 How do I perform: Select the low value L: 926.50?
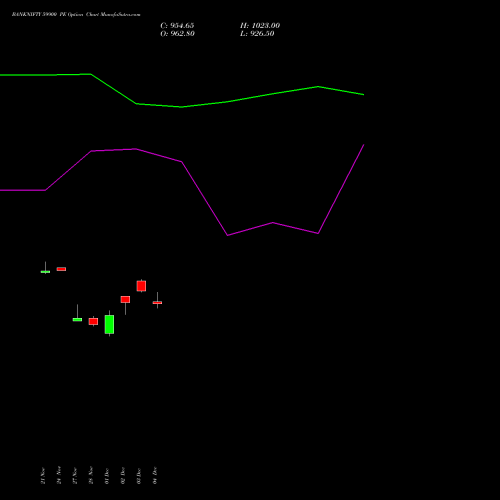pyautogui.click(x=257, y=34)
